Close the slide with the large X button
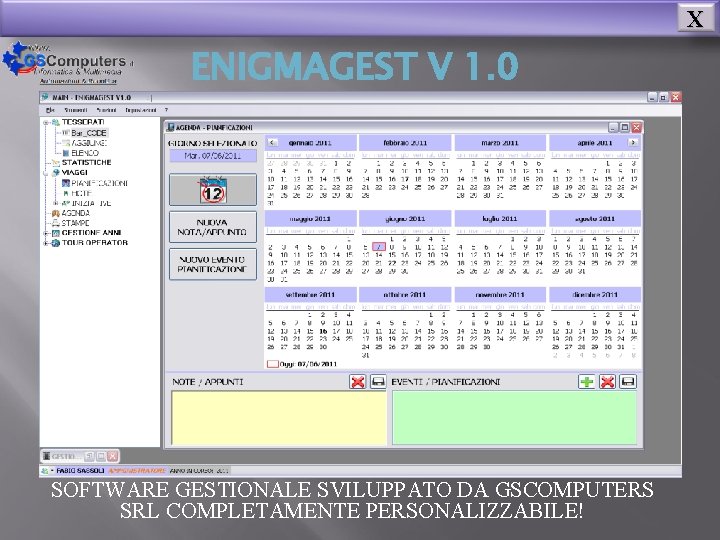This screenshot has height=540, width=720. (x=695, y=18)
